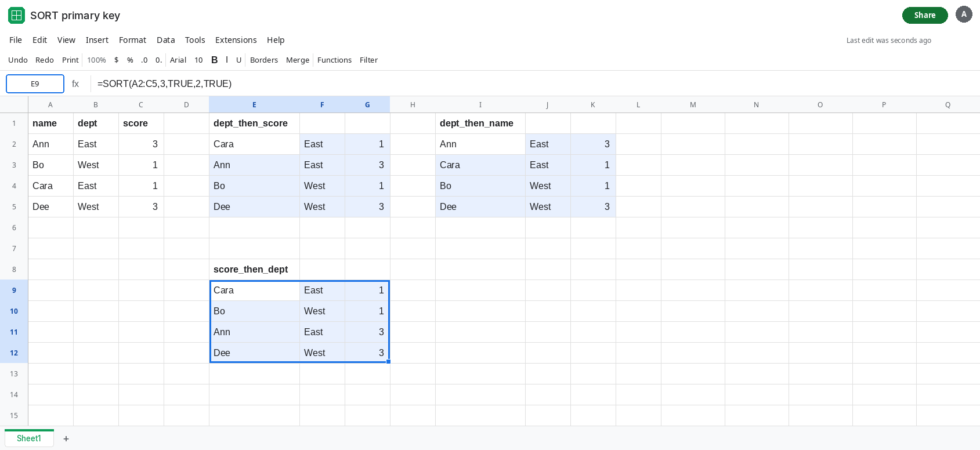Screen dimensions: 980x450
Task: Open the font size 10 dropdown
Action: pos(198,60)
